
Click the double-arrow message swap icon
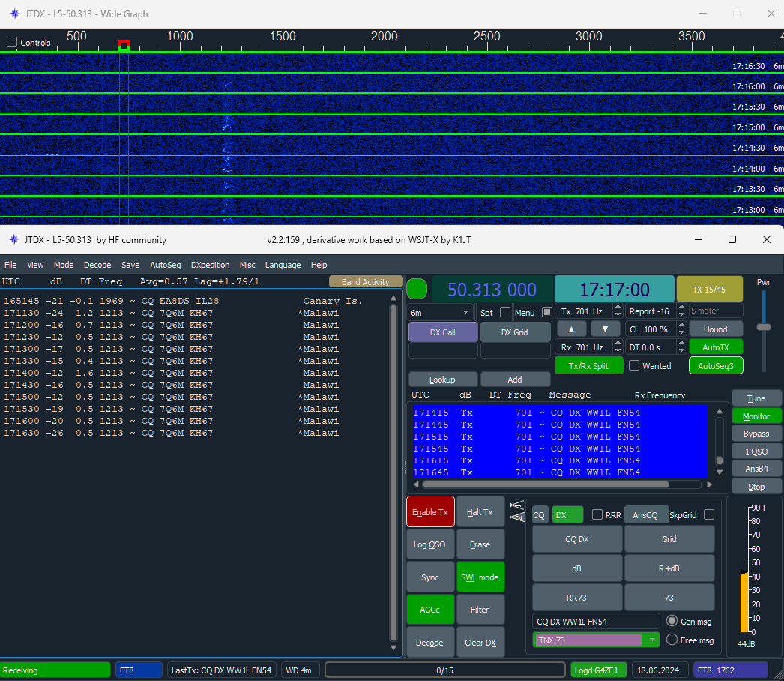click(x=516, y=511)
